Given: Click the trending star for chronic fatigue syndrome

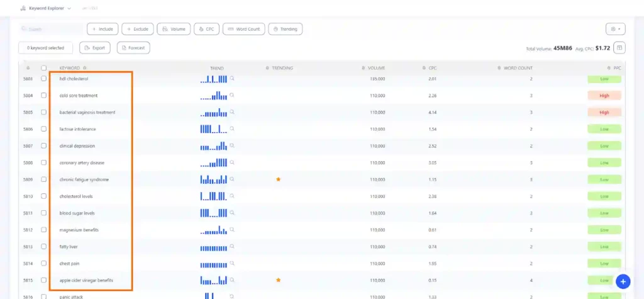Looking at the screenshot, I should [279, 179].
